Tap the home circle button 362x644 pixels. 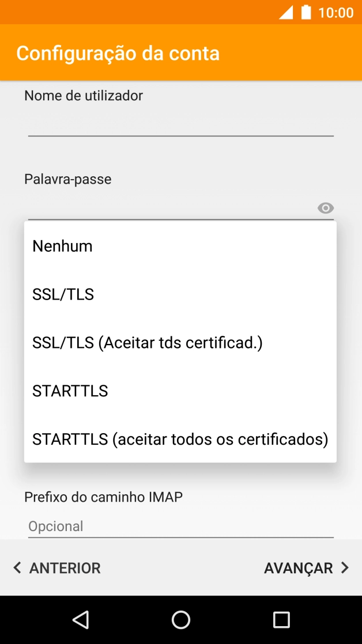pyautogui.click(x=180, y=619)
